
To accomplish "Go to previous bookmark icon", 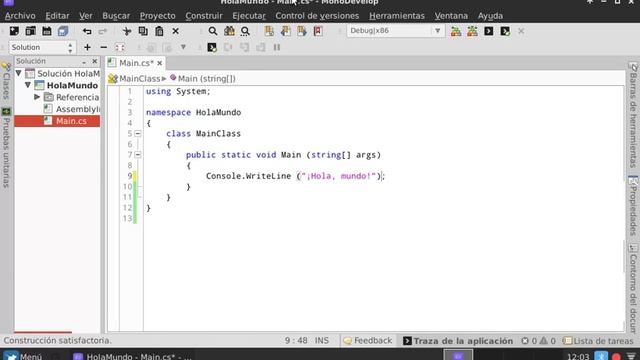I will (285, 31).
